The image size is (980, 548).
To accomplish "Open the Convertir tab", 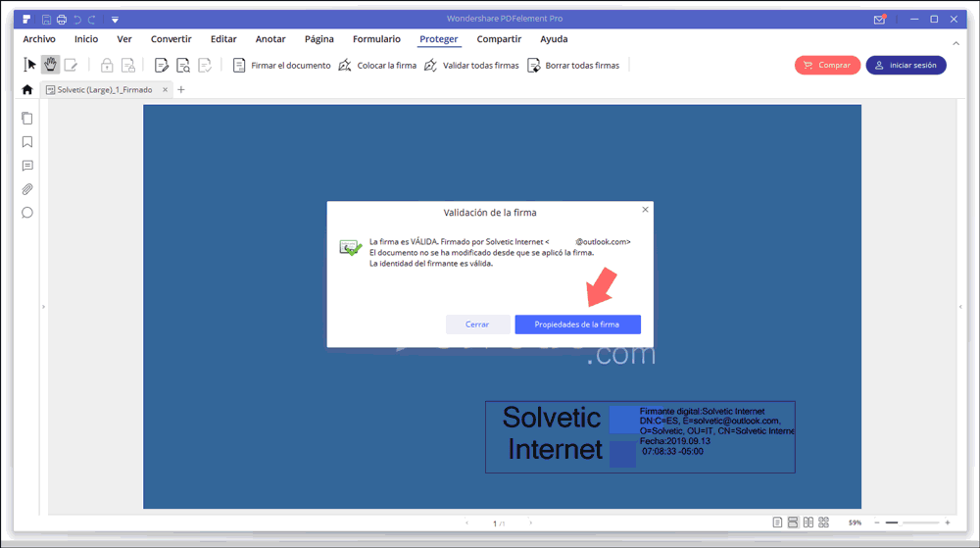I will [x=171, y=39].
